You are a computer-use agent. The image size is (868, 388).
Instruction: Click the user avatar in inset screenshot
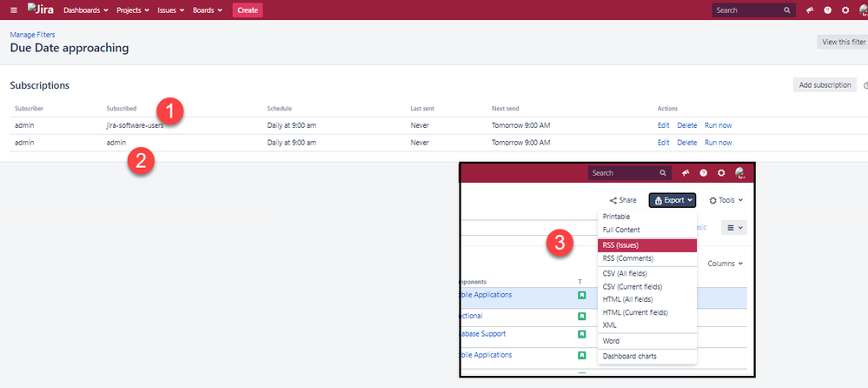click(740, 173)
